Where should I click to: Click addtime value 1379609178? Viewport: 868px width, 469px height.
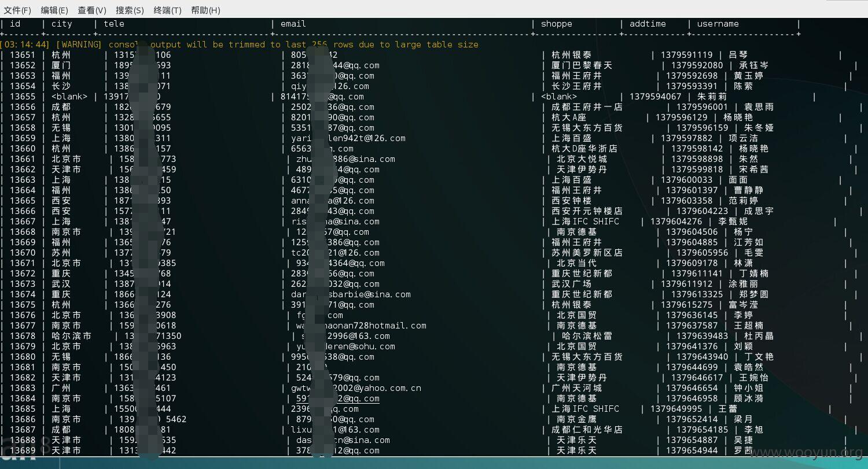[x=692, y=263]
